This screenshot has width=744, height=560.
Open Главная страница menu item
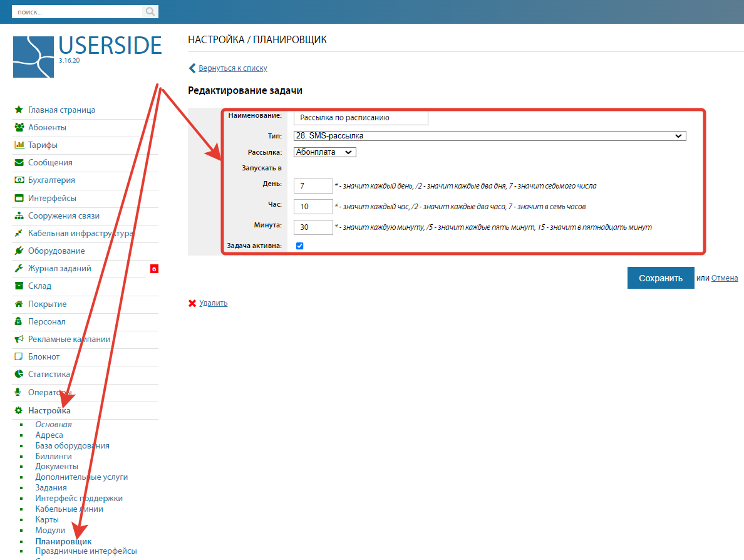(61, 110)
